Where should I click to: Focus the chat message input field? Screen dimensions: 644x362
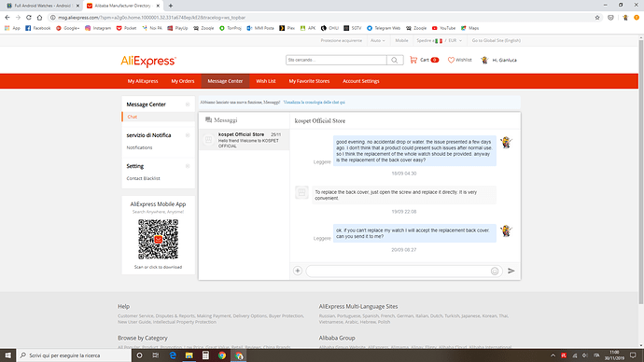[398, 271]
